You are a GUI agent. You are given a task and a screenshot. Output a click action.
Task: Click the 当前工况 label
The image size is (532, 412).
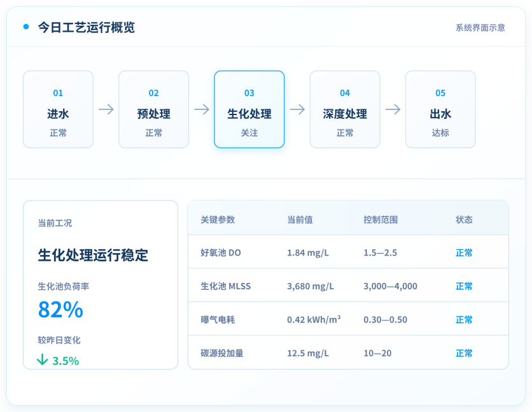pyautogui.click(x=55, y=223)
